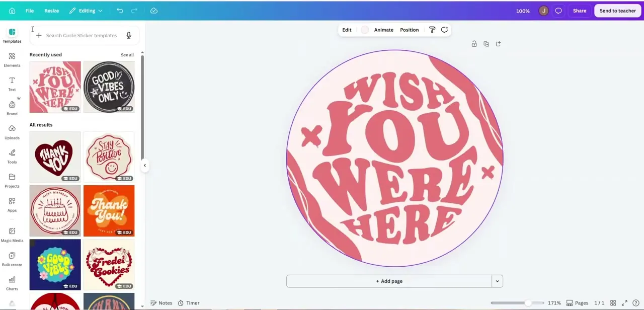Screen dimensions: 644x310
Task: Choose the Stay Positive template
Action: (x=109, y=157)
